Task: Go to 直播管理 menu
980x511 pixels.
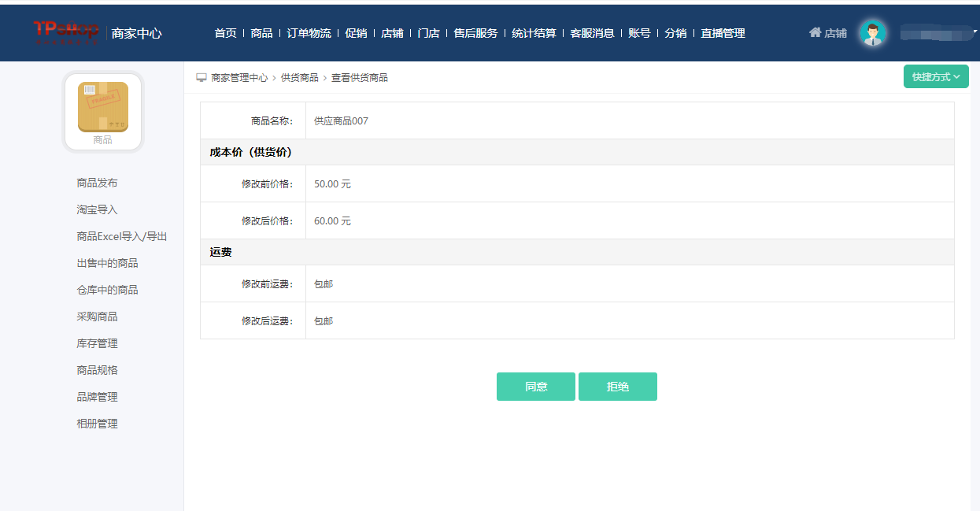Action: pos(723,33)
